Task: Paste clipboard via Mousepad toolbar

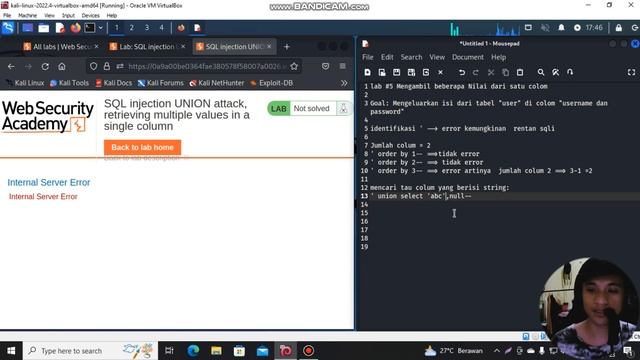Action: tap(520, 72)
